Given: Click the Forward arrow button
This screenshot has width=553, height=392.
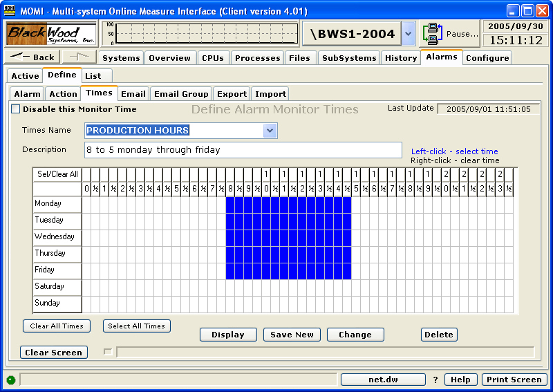Looking at the screenshot, I should 80,57.
